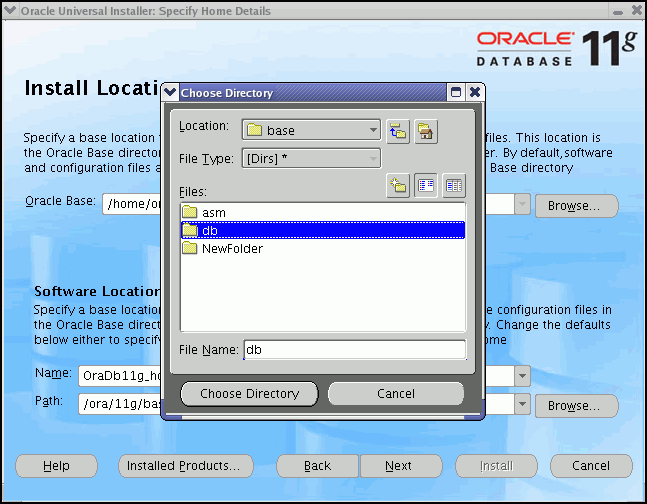Click NewFolder's folder icon

point(190,248)
